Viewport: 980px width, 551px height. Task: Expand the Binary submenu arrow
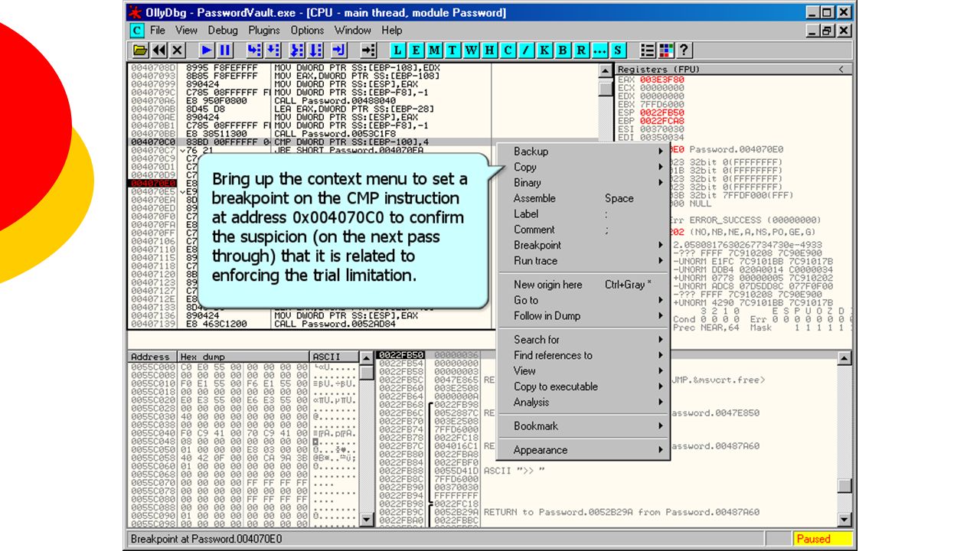click(x=661, y=183)
